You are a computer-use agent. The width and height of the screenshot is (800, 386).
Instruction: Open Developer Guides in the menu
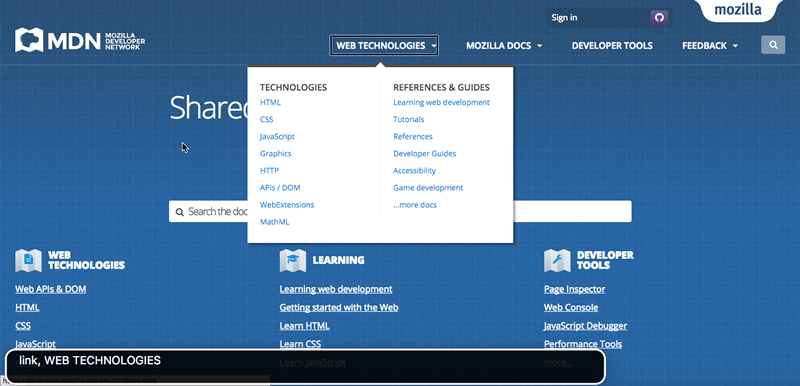point(424,153)
